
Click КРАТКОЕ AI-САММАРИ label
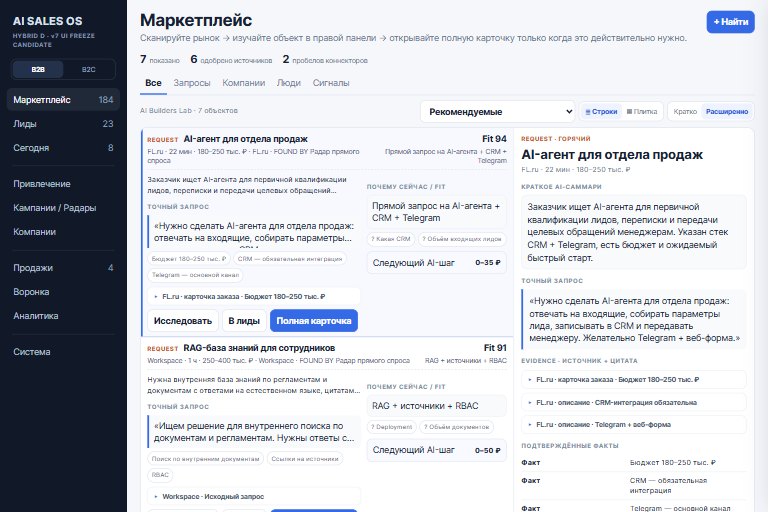point(561,187)
